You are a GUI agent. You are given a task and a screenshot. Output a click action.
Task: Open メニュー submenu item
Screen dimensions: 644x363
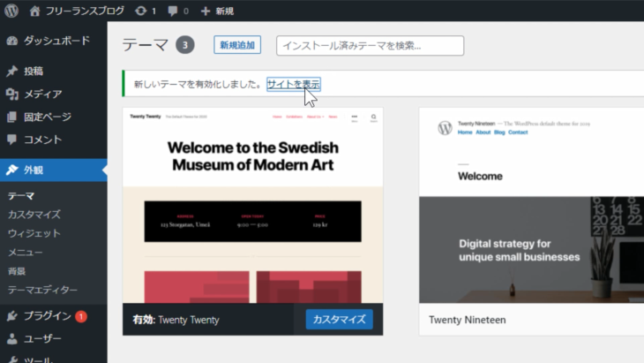[x=25, y=253]
